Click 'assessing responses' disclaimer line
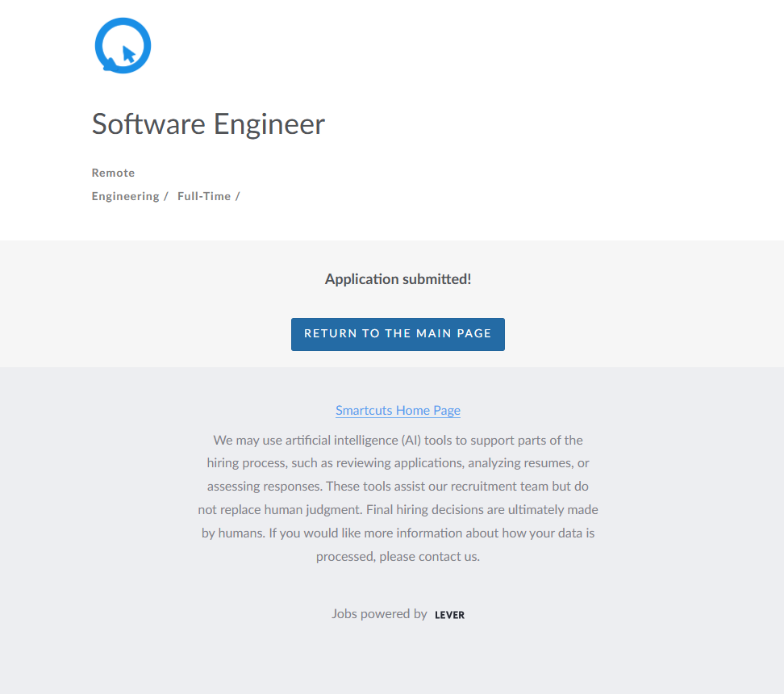 (398, 487)
